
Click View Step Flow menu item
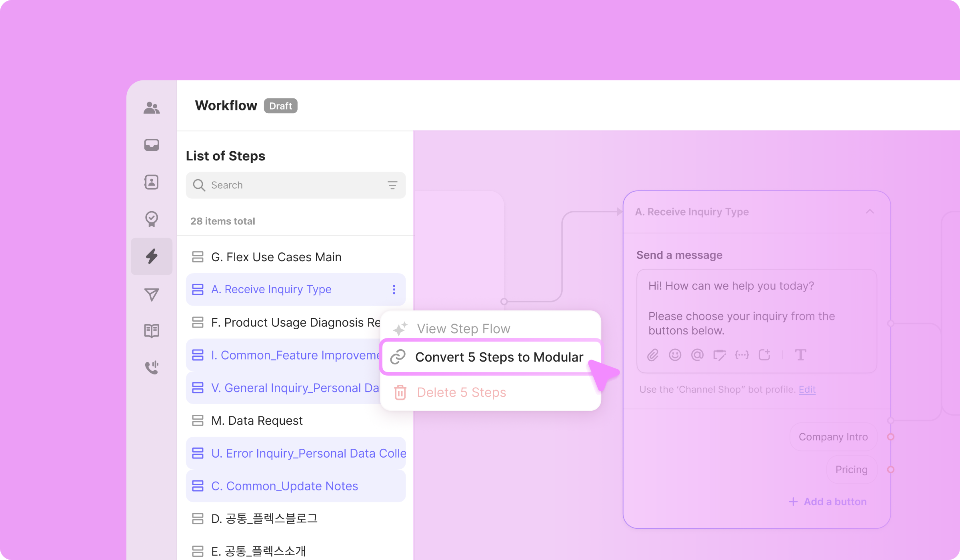[x=463, y=329]
